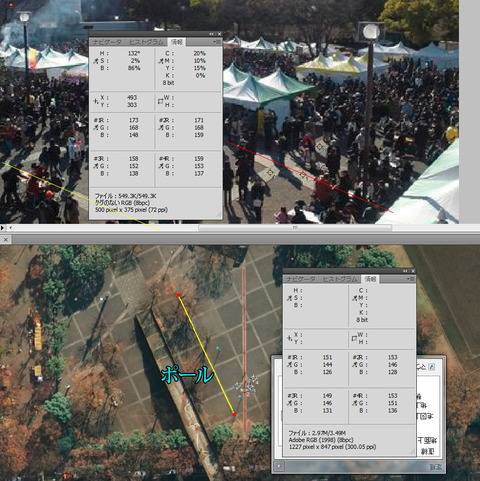Open sampler #1 eyedropper menu, crowd photo panel
This screenshot has width=480, height=481.
click(95, 128)
